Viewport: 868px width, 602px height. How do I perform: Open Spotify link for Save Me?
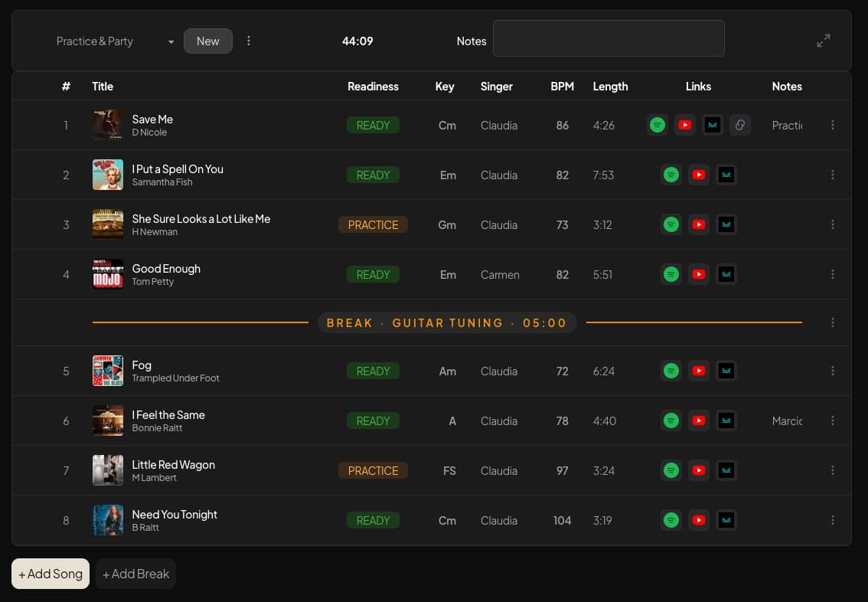[657, 125]
